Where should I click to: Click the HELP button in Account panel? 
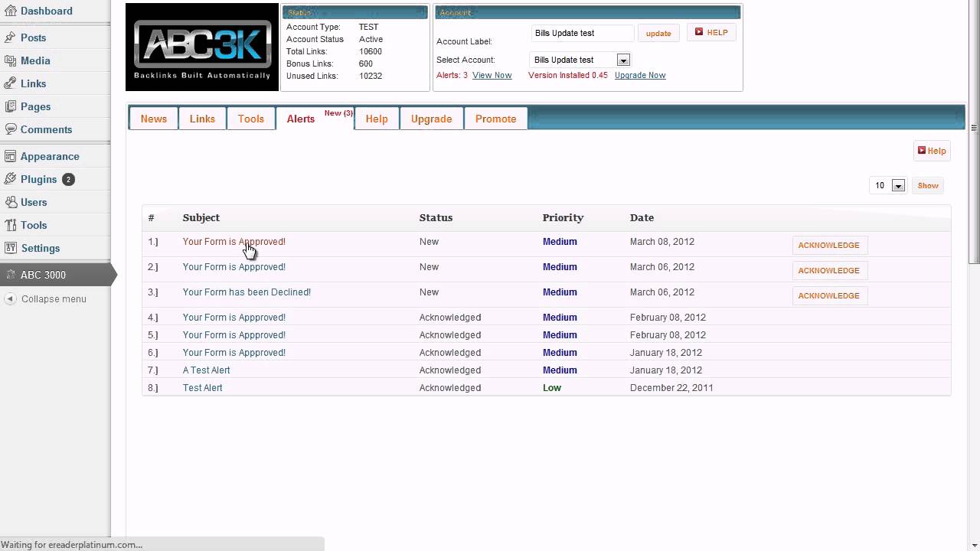coord(711,32)
